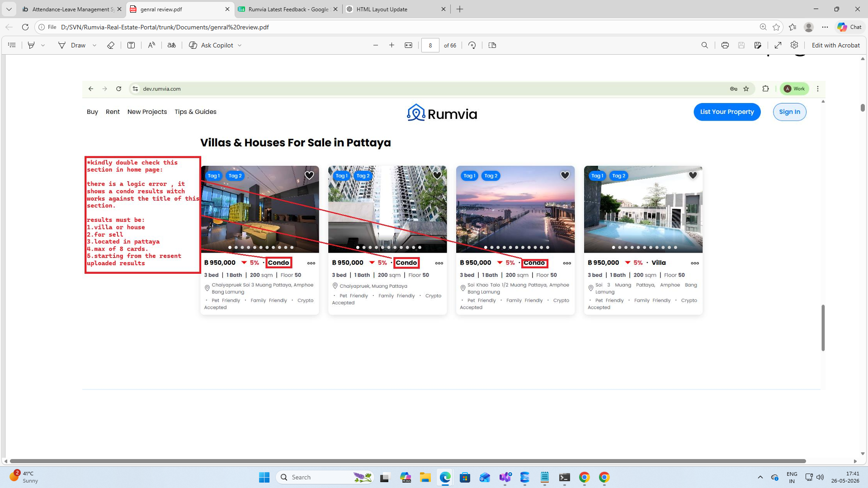The image size is (868, 488).
Task: Activate Read aloud
Action: coord(151,45)
